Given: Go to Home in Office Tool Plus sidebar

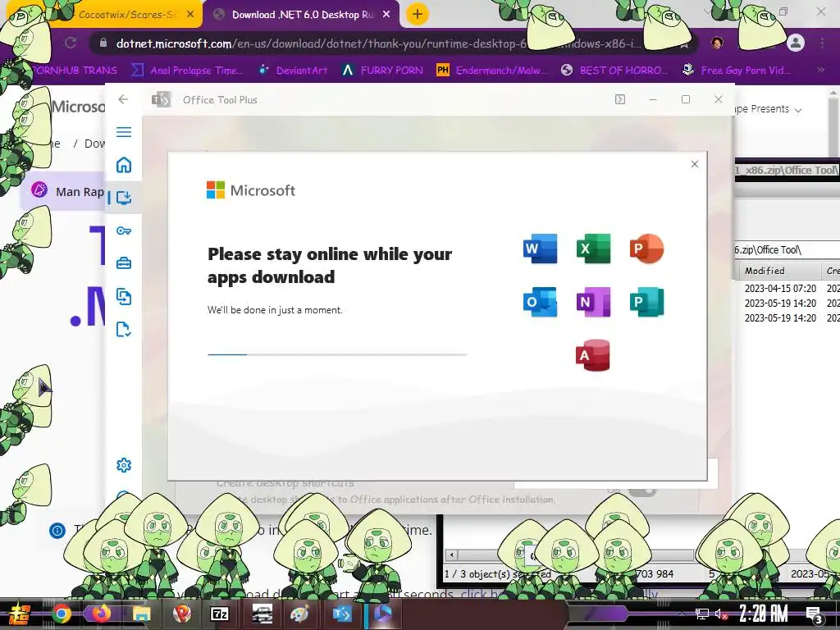Looking at the screenshot, I should (x=124, y=165).
